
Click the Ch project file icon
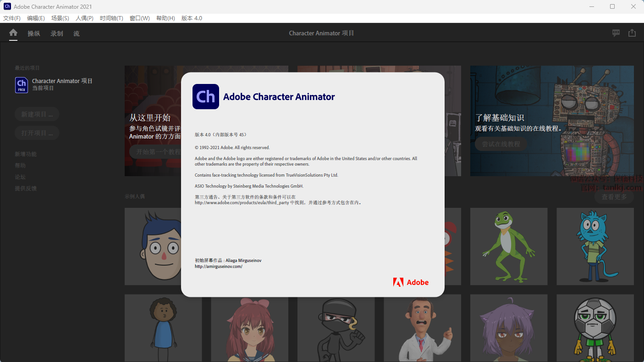click(22, 85)
